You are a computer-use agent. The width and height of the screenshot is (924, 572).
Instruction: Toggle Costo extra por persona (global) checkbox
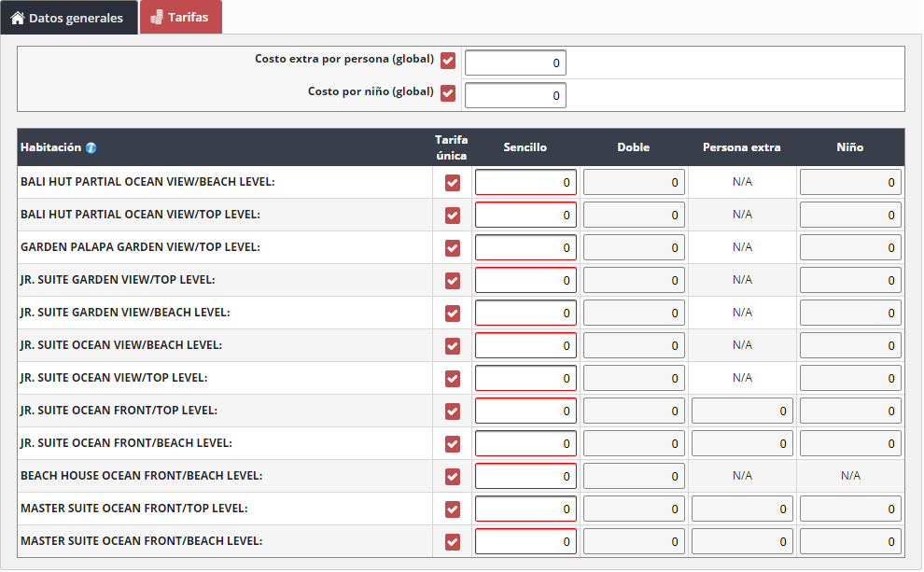[x=448, y=61]
